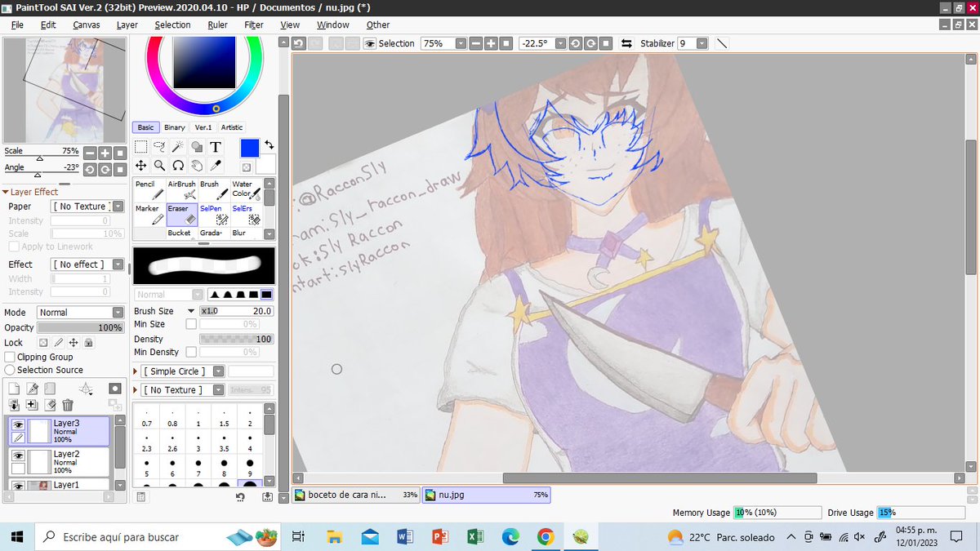
Task: Hide Layer2 using its eye icon
Action: (x=17, y=454)
